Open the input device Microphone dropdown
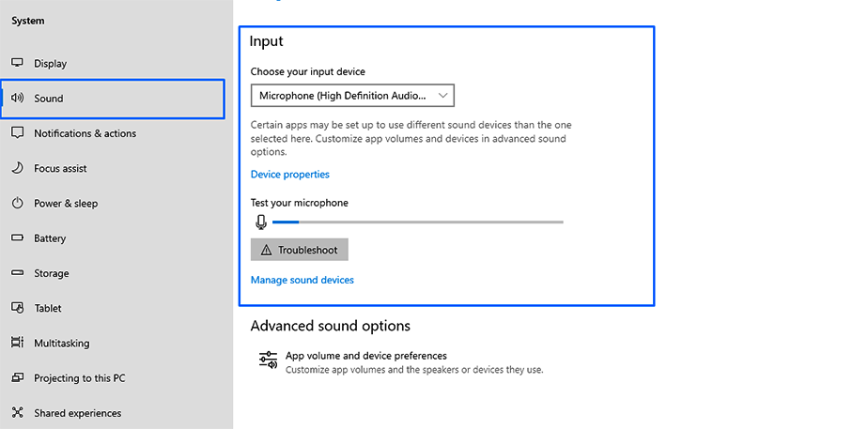Screen dimensions: 868x429 pos(352,96)
